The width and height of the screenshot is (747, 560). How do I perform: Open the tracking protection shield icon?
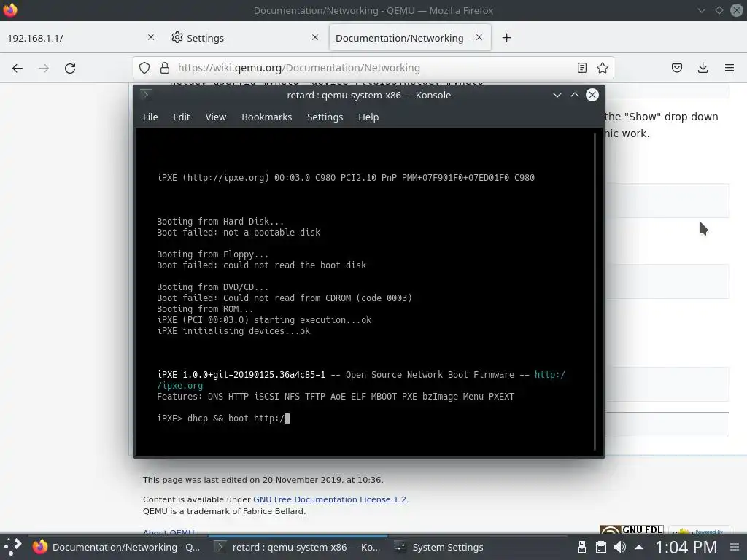144,68
